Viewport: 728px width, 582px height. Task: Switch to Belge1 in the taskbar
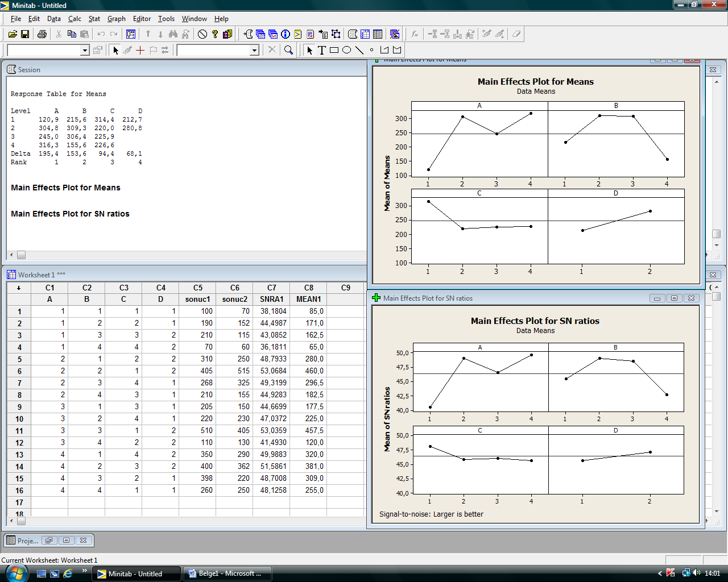(x=227, y=573)
